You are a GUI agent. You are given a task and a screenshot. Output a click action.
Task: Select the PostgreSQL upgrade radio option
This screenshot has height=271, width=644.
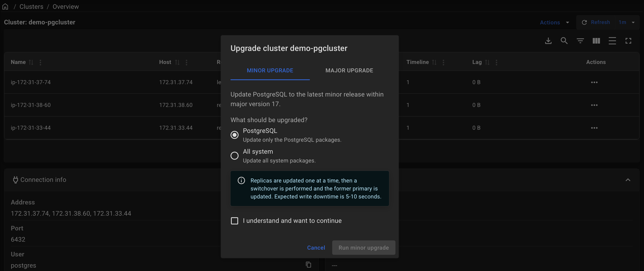point(234,135)
